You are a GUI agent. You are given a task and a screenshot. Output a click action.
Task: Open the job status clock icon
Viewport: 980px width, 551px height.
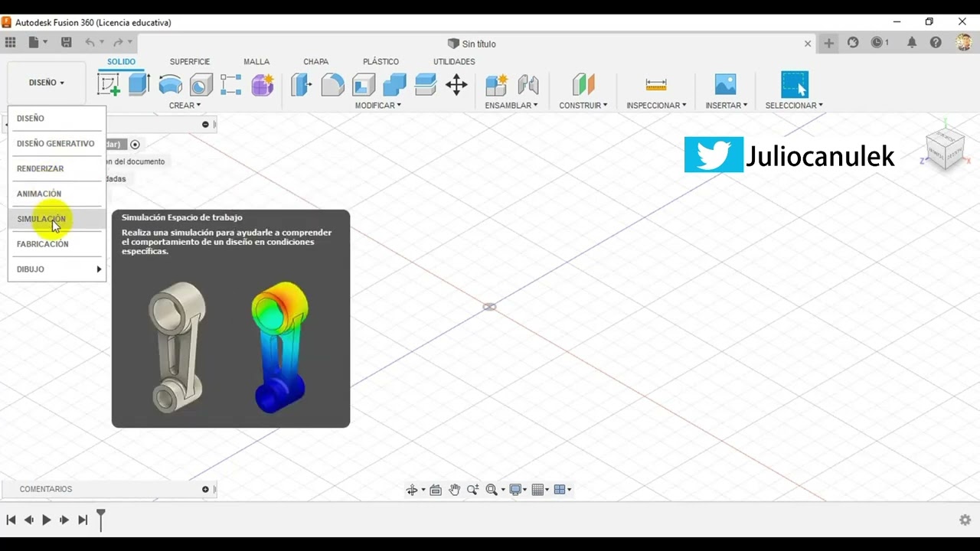pyautogui.click(x=880, y=43)
